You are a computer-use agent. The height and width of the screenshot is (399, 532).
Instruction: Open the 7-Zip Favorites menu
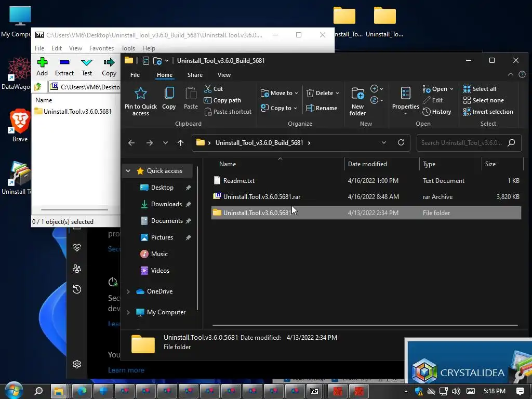coord(101,48)
